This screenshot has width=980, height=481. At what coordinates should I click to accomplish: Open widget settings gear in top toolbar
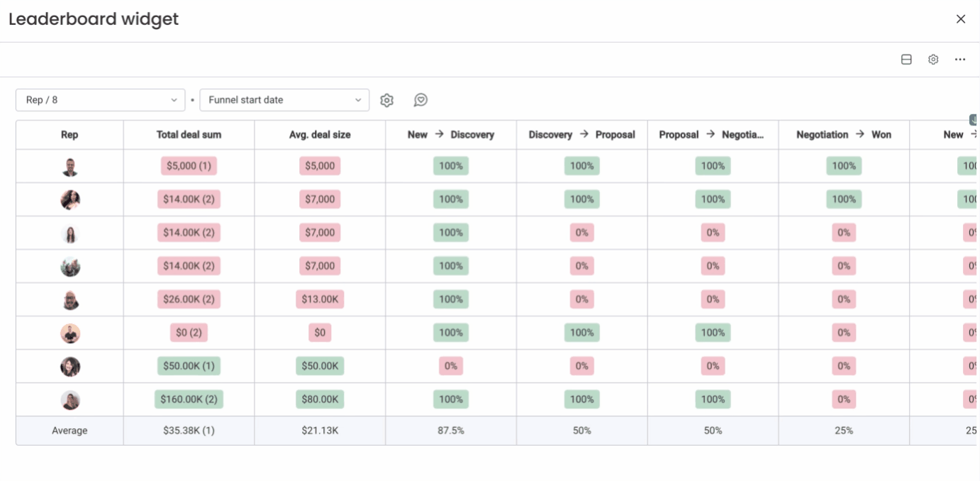coord(933,60)
